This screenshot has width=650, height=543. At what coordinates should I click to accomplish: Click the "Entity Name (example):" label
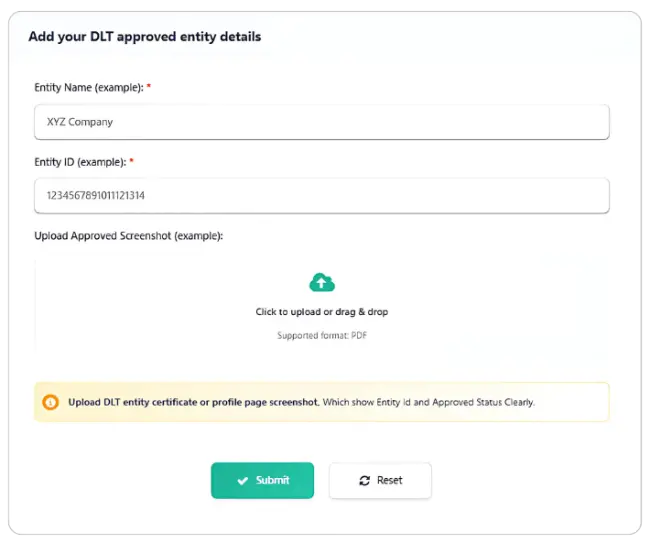[x=89, y=88]
